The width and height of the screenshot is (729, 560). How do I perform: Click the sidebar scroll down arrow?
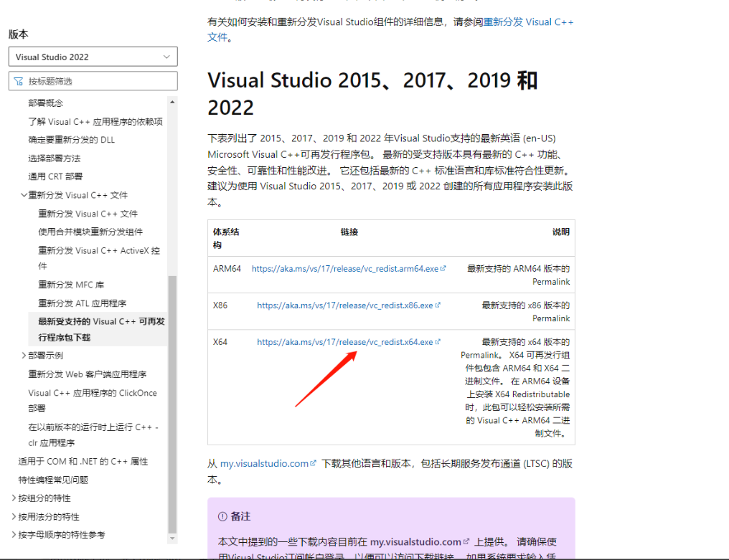(x=172, y=538)
